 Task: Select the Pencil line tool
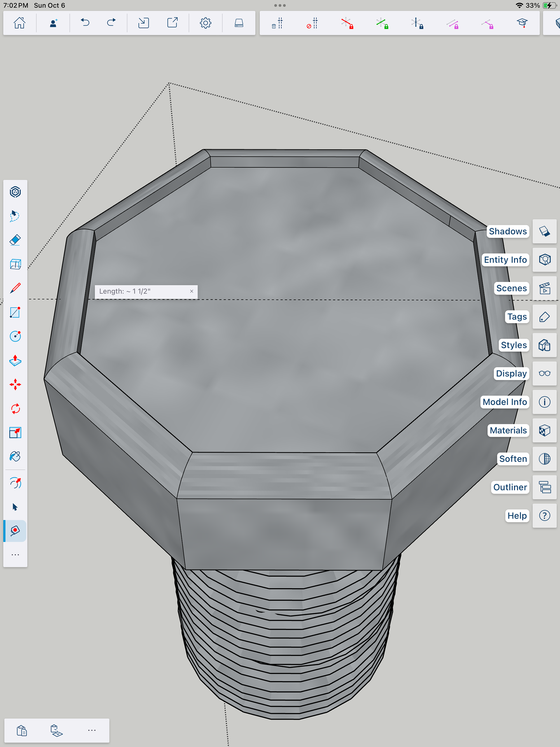point(15,288)
